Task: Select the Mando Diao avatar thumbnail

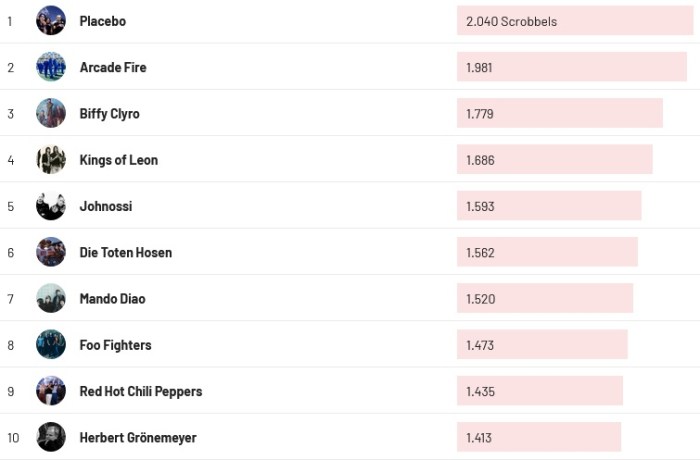Action: [x=51, y=298]
